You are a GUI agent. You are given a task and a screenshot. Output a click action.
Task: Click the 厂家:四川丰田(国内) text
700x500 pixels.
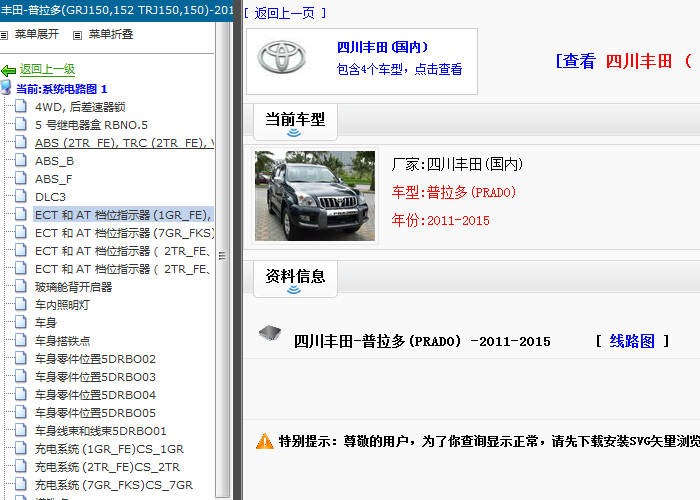pyautogui.click(x=457, y=165)
